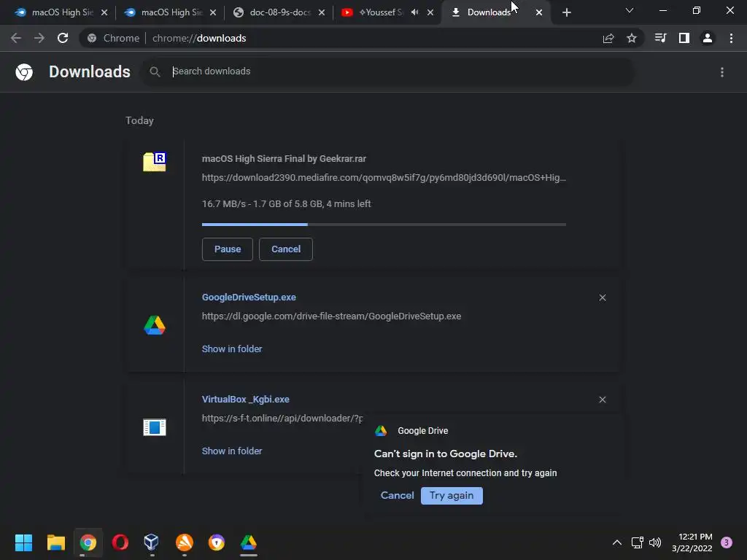The width and height of the screenshot is (747, 560).
Task: Open Chrome three-dot main menu
Action: point(731,38)
